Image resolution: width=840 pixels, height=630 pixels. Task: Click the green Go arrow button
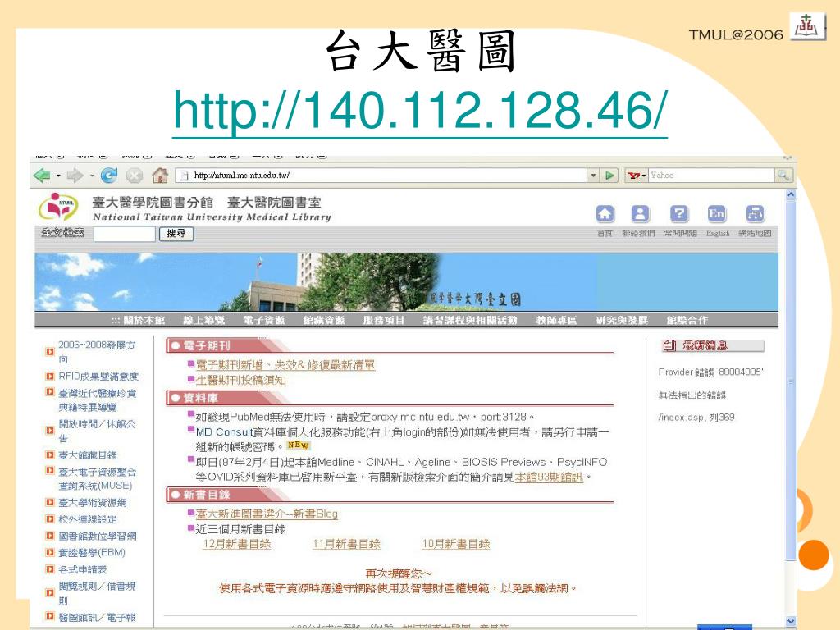point(609,176)
